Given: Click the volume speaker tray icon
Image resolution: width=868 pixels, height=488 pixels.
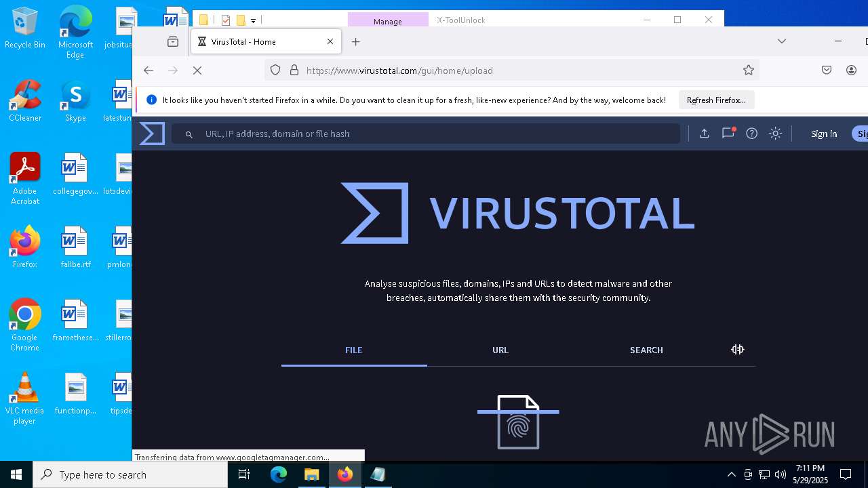Looking at the screenshot, I should 780,474.
